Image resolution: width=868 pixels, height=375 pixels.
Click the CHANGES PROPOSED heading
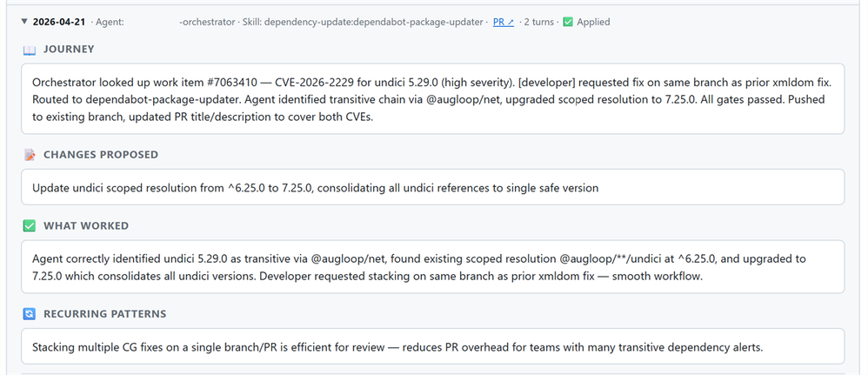101,155
